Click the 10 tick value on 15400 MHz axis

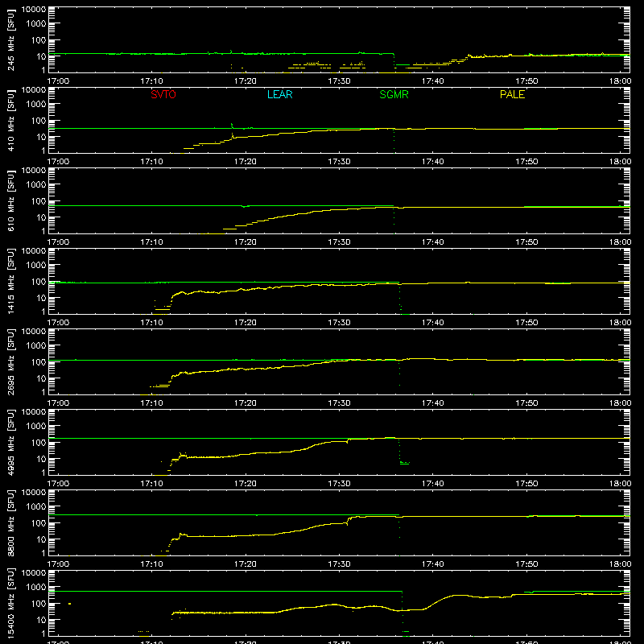coord(41,620)
